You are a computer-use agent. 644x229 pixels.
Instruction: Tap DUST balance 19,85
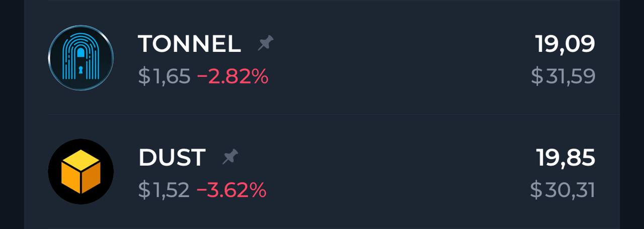click(x=566, y=158)
